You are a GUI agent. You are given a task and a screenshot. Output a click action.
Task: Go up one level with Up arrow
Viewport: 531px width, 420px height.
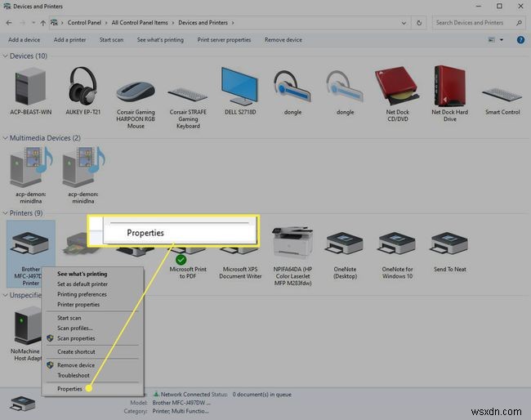click(43, 23)
